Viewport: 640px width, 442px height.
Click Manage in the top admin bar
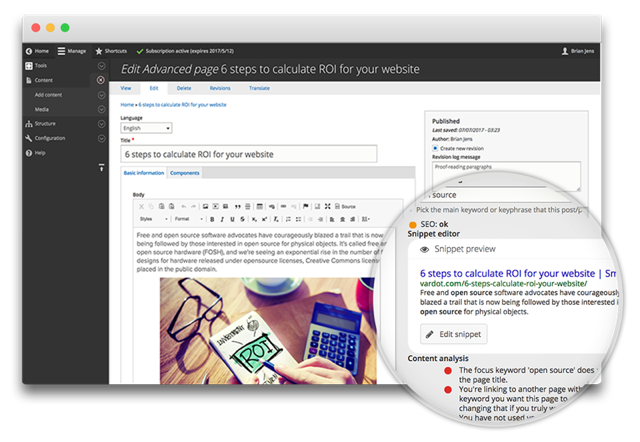click(72, 51)
